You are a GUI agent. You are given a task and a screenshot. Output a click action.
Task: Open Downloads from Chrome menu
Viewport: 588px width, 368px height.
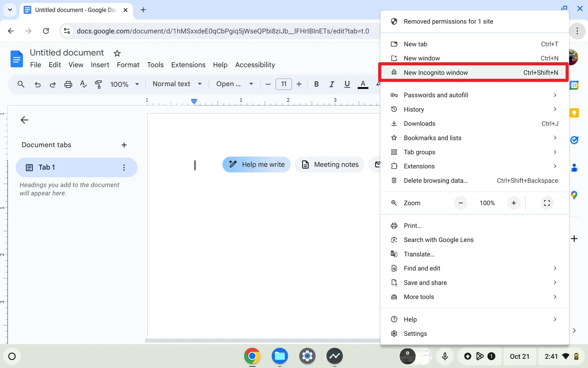(475, 124)
